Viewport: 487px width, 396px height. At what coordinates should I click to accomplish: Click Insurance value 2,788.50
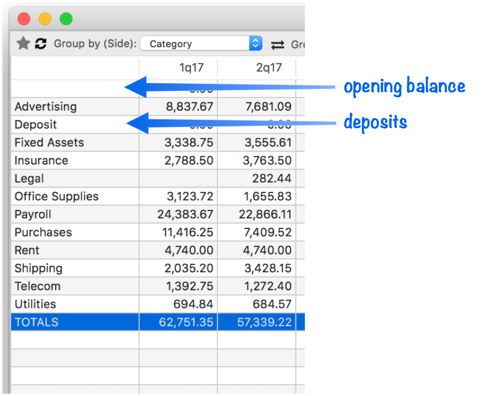point(189,161)
